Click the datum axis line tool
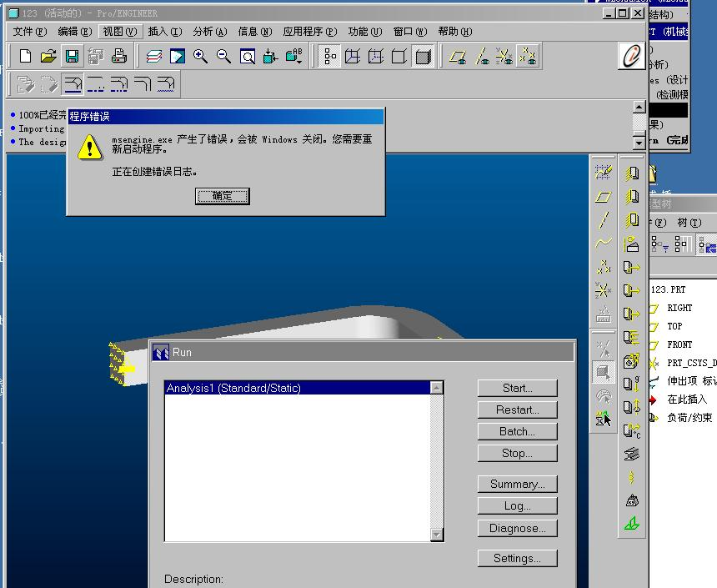717x588 pixels. [x=604, y=220]
